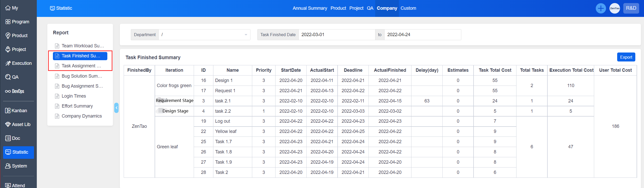This screenshot has height=188, width=644.
Task: Open the R&D view switcher
Action: pyautogui.click(x=631, y=8)
